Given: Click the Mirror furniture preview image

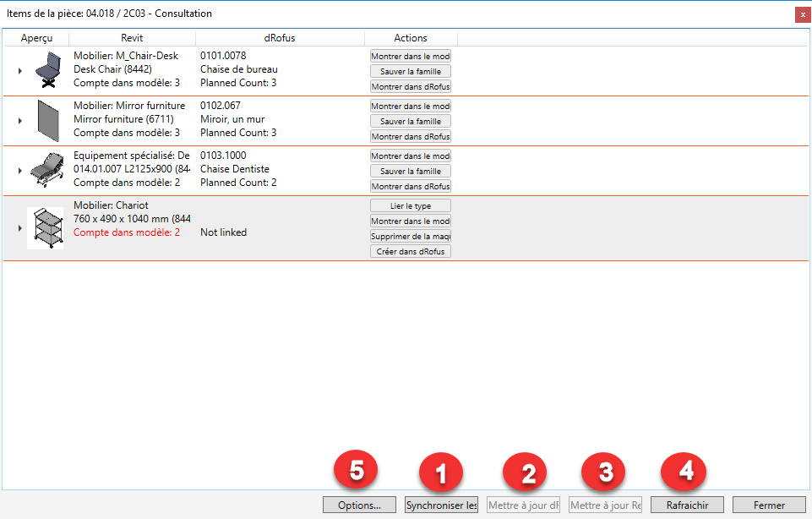Looking at the screenshot, I should pyautogui.click(x=45, y=121).
